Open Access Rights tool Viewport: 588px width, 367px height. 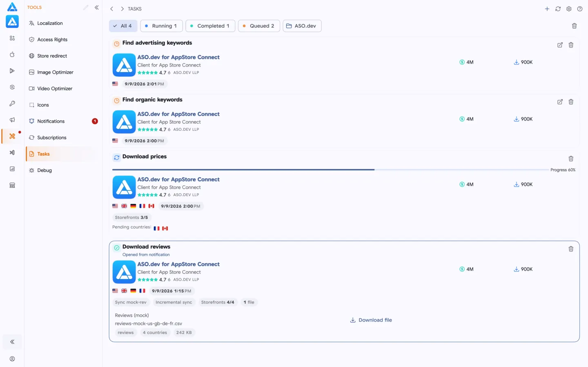63,40
